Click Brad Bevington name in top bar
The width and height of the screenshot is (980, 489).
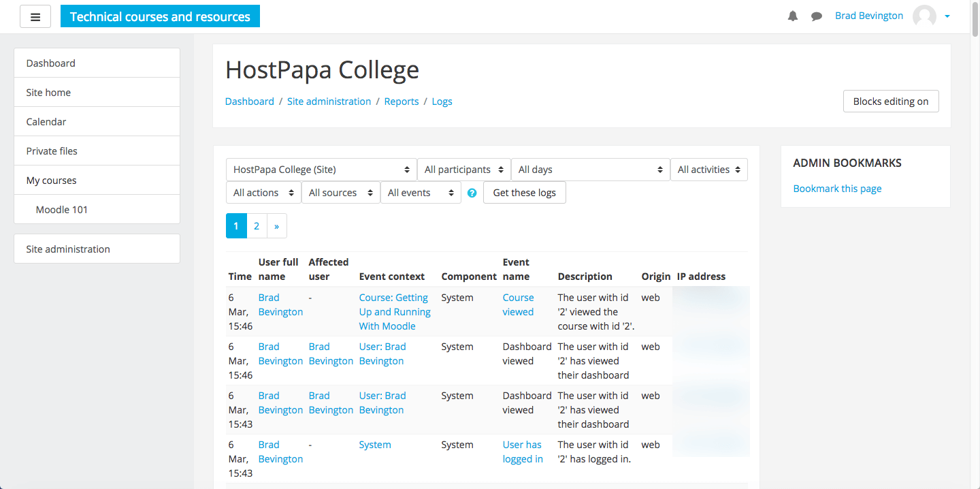pyautogui.click(x=869, y=16)
